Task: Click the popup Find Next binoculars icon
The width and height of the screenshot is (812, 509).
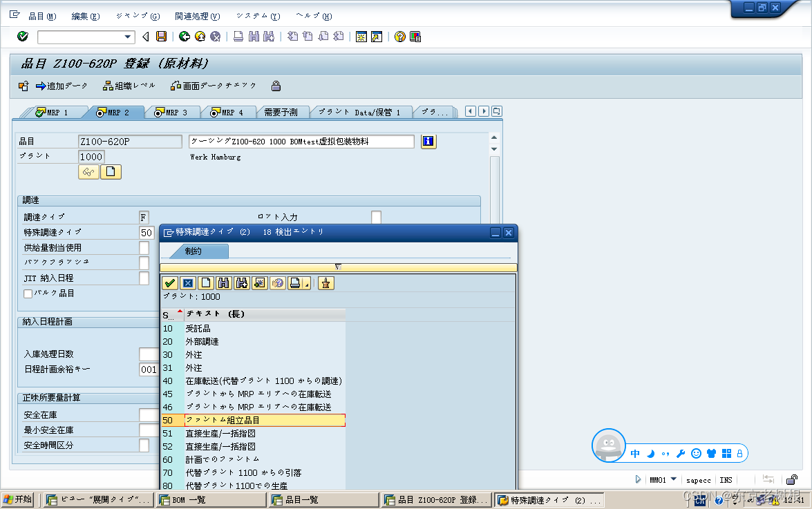Action: pyautogui.click(x=242, y=283)
